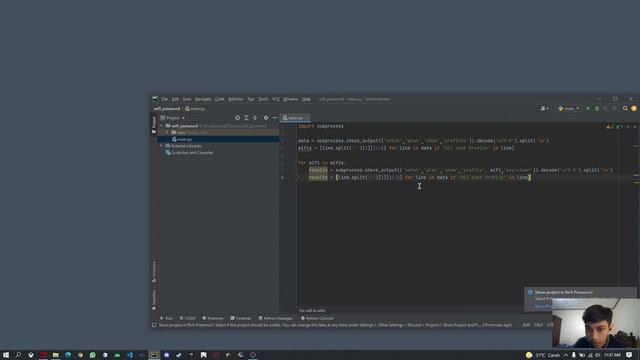Click microphone icon in system tray
This screenshot has height=360, width=640.
click(x=573, y=355)
